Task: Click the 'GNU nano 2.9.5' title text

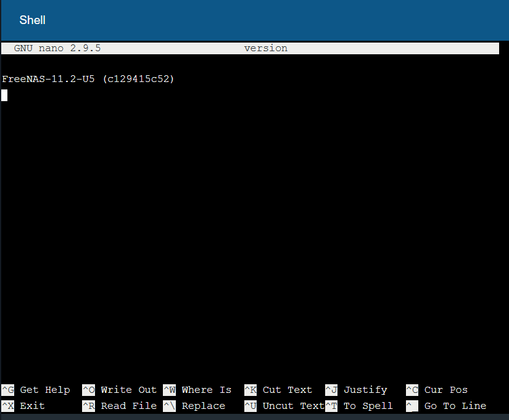Action: click(57, 48)
